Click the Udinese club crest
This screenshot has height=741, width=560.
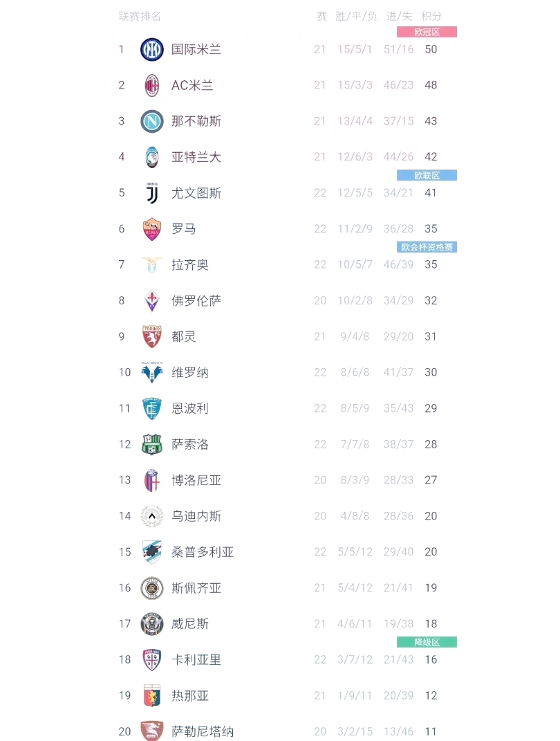[x=152, y=516]
